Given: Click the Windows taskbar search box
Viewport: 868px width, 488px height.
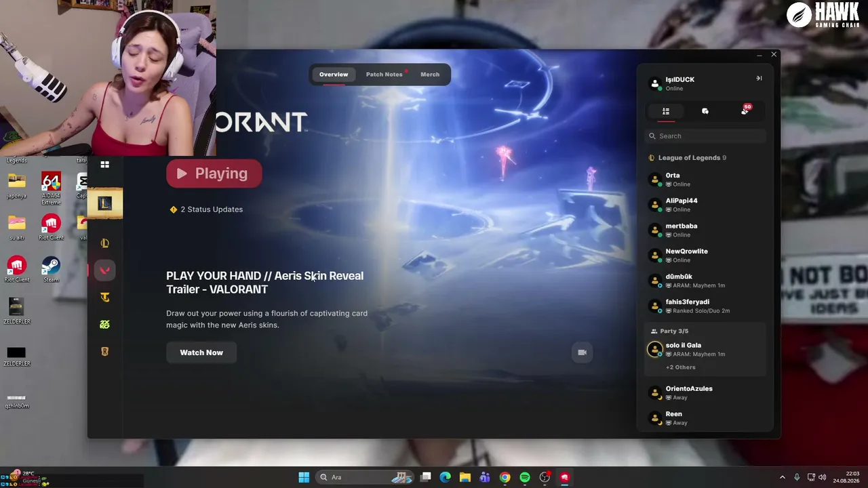Looking at the screenshot, I should point(365,477).
